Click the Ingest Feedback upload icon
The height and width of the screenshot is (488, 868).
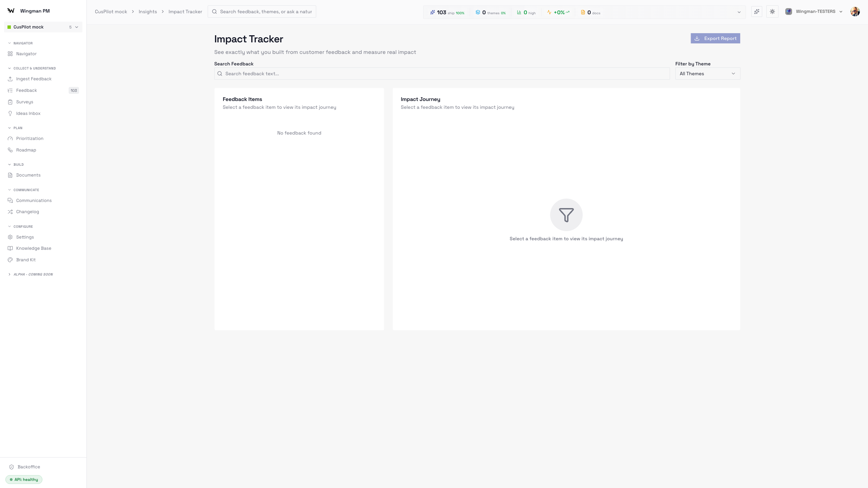tap(10, 79)
